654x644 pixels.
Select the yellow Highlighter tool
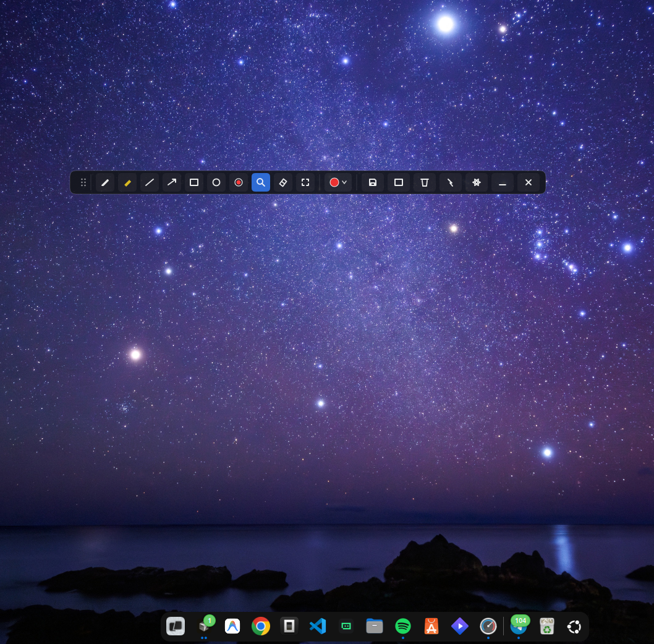point(127,182)
